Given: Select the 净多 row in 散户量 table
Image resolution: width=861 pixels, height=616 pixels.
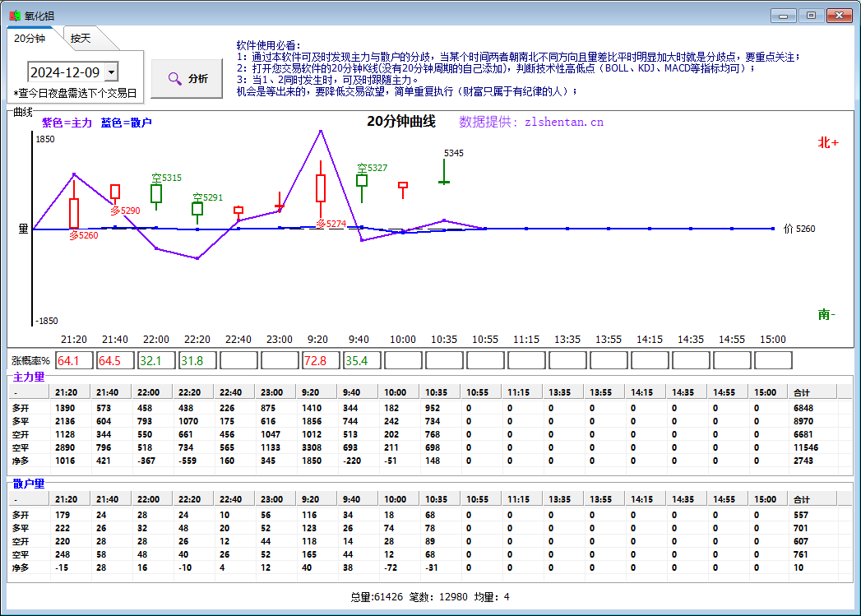Looking at the screenshot, I should coord(21,567).
